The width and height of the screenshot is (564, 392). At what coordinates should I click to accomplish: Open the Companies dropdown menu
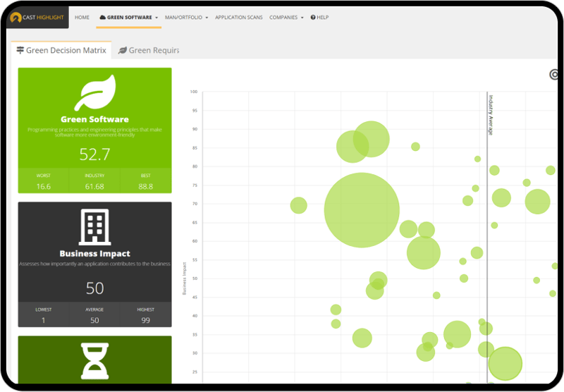click(302, 18)
